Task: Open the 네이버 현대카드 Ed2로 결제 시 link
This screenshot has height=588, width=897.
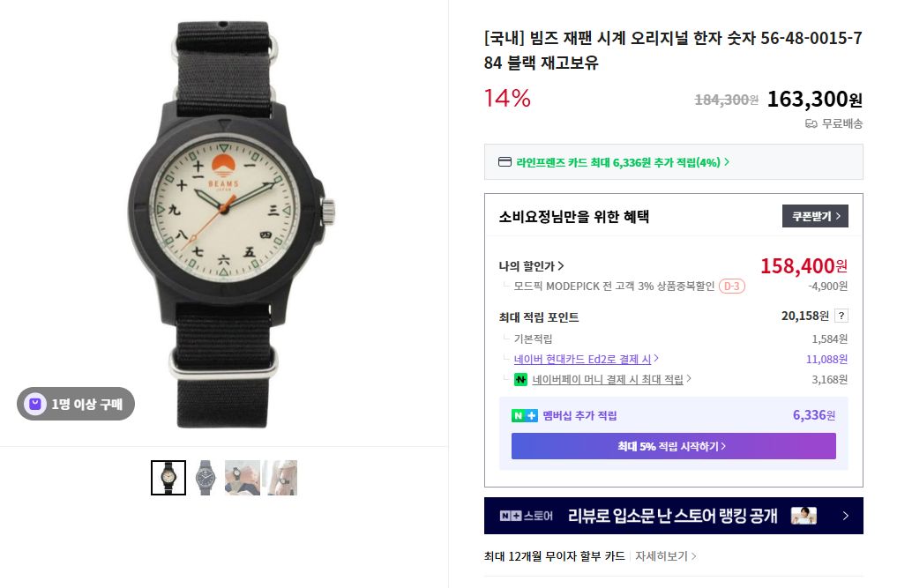Action: 587,359
